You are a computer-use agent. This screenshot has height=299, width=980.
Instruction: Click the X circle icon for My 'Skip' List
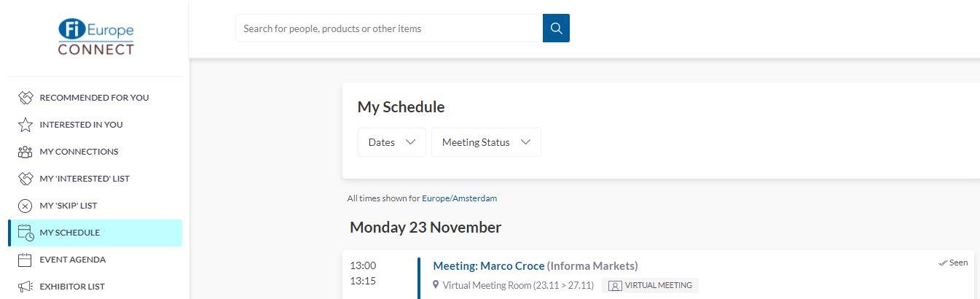pos(26,206)
